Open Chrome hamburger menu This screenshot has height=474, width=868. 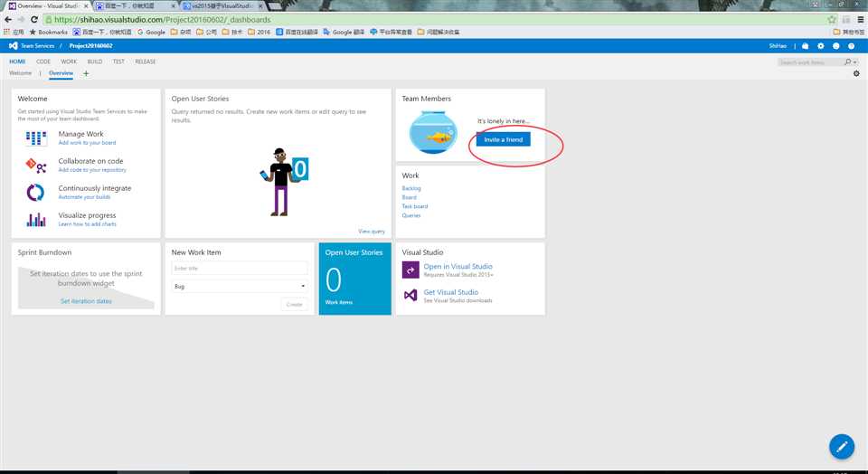click(x=860, y=19)
